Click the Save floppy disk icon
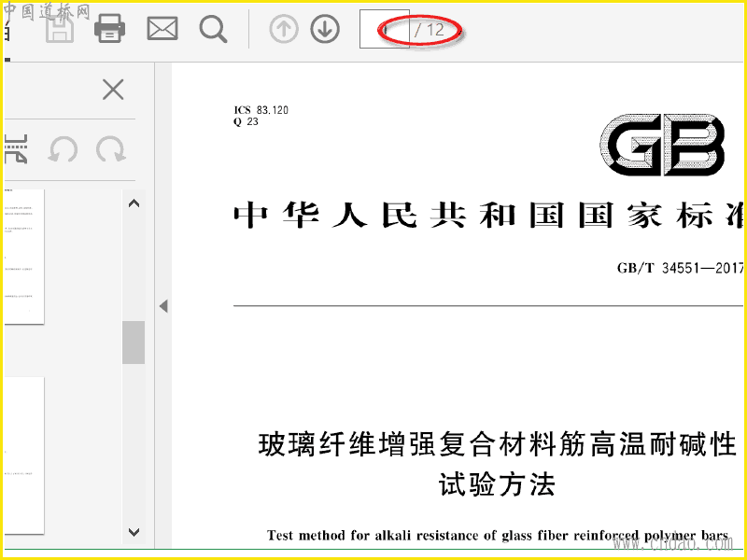This screenshot has width=747, height=560. 60,29
